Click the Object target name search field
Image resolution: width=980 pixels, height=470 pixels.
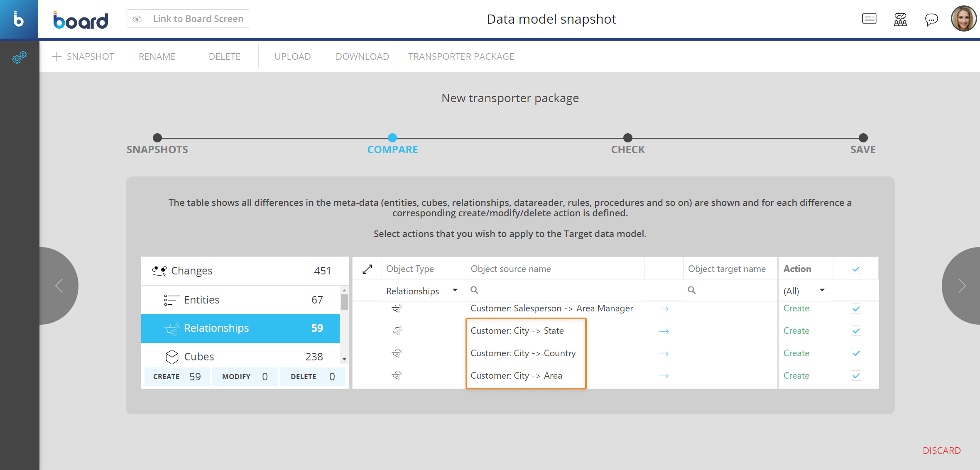731,290
